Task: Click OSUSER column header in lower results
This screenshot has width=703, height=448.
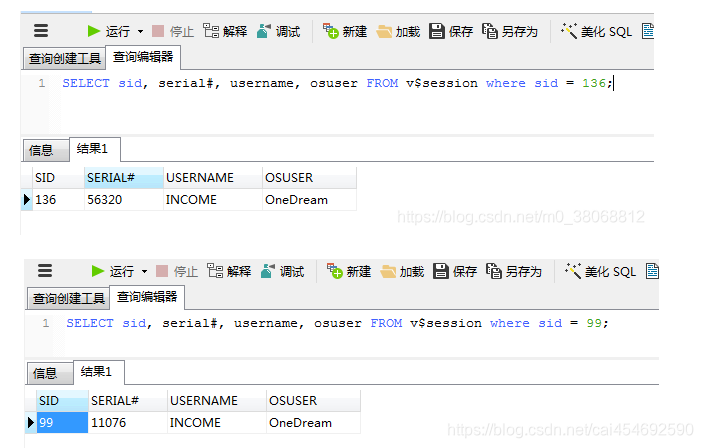Action: [313, 400]
